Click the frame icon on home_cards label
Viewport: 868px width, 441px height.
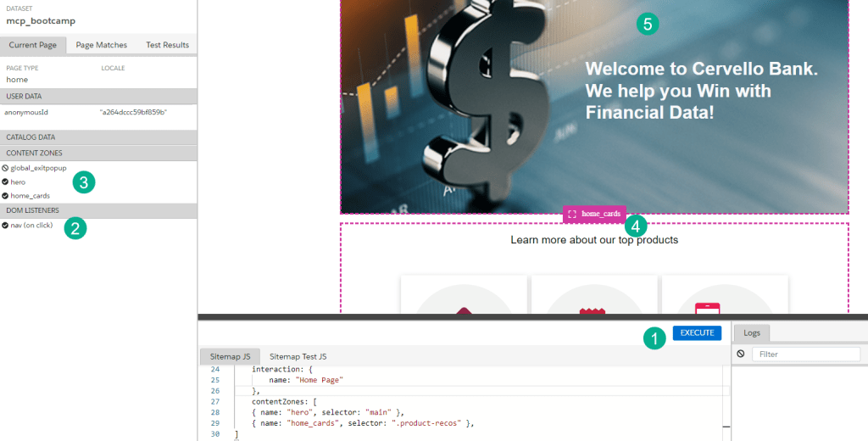[573, 214]
